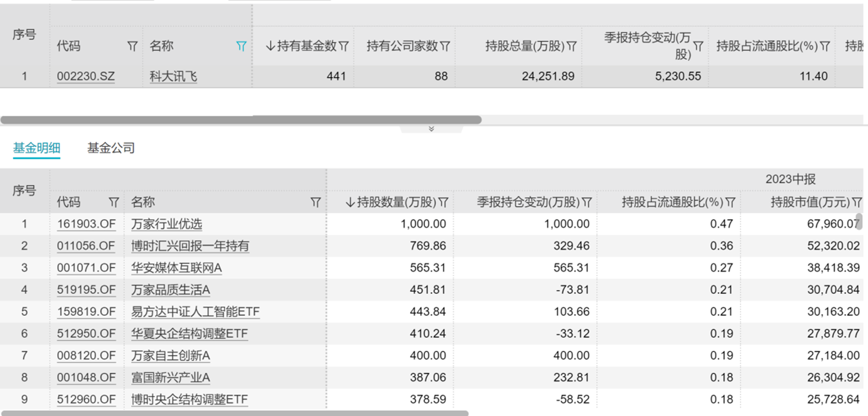Collapse the panel using the double chevron

coord(431,129)
